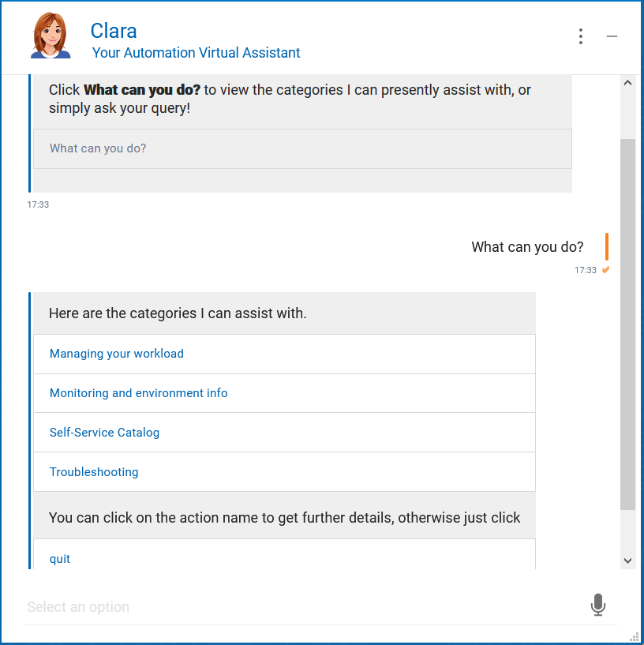Viewport: 644px width, 645px height.
Task: Select the Troubleshooting option
Action: 94,472
